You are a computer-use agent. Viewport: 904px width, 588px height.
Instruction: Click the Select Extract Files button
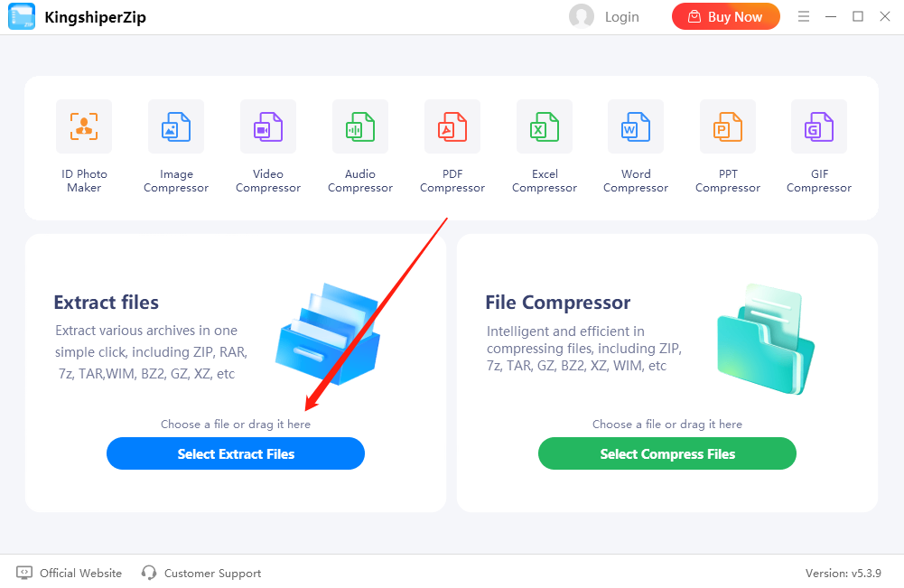pyautogui.click(x=236, y=453)
